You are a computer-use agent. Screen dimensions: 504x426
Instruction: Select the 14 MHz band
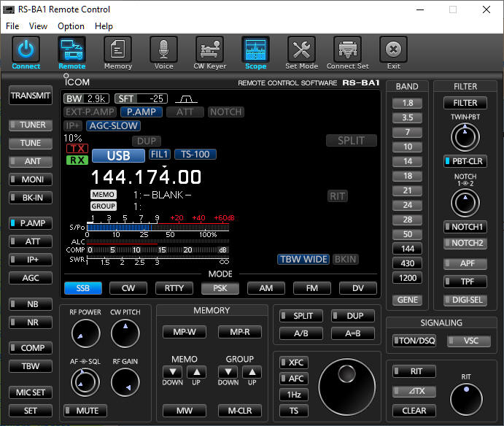pyautogui.click(x=407, y=161)
